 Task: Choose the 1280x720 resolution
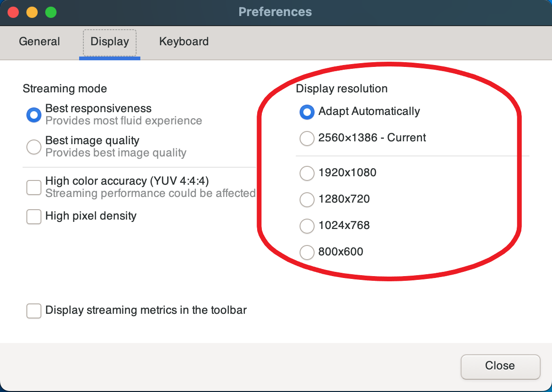coord(307,200)
